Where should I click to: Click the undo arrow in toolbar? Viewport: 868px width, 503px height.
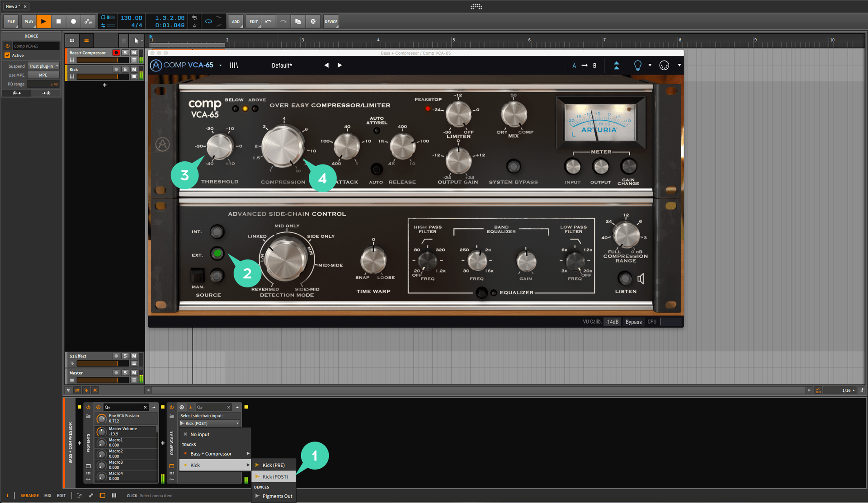269,21
